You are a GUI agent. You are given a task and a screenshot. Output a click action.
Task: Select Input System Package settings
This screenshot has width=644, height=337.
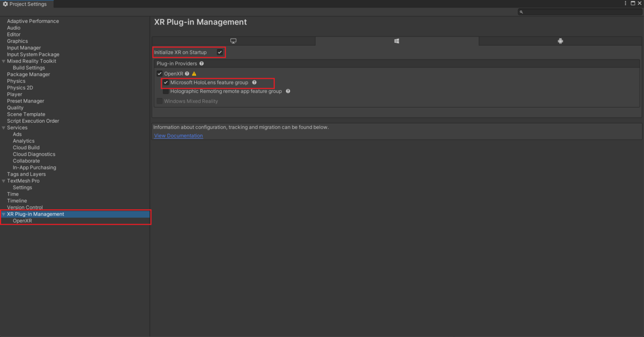click(33, 54)
